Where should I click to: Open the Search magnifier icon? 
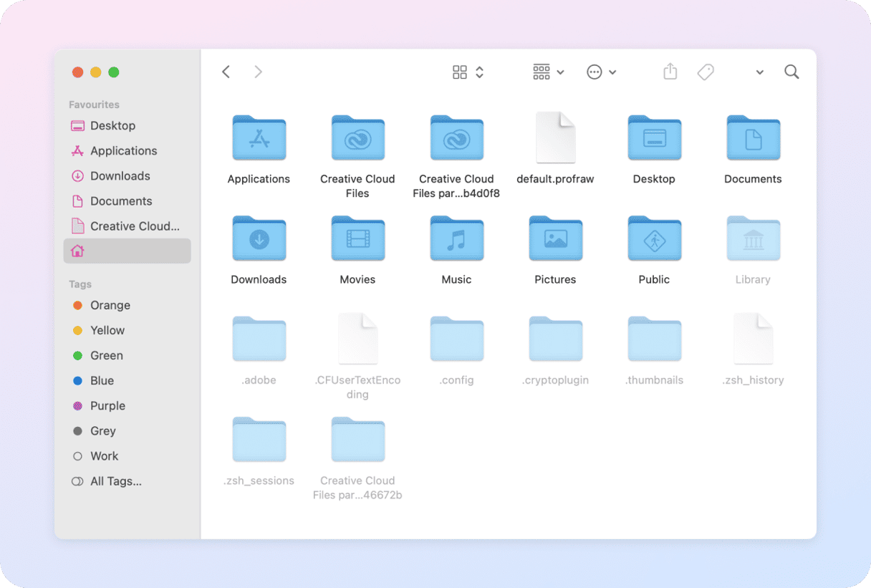coord(791,72)
